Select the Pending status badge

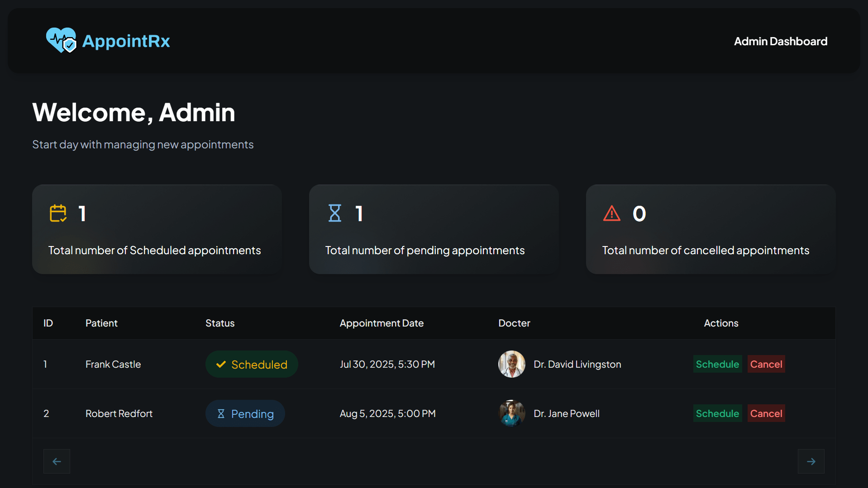pyautogui.click(x=245, y=413)
